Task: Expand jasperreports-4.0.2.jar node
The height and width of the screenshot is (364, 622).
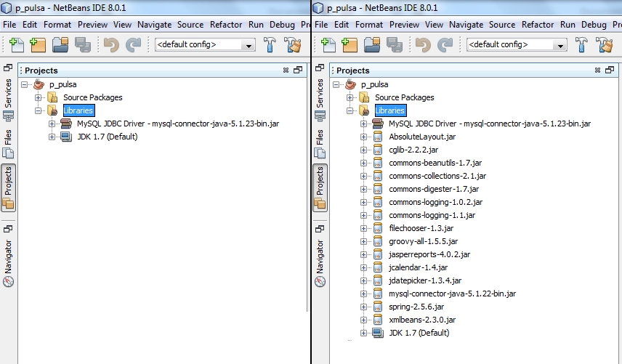Action: pos(363,254)
